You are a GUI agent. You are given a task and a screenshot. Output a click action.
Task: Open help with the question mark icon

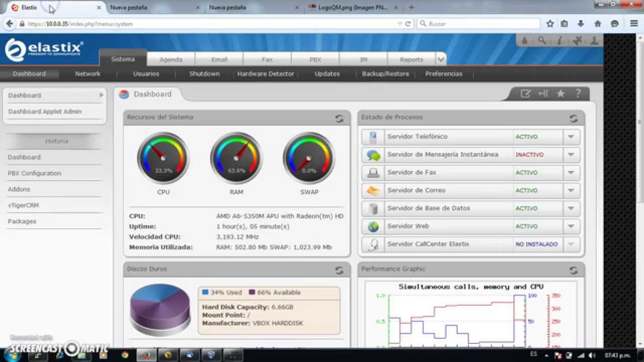pyautogui.click(x=578, y=94)
